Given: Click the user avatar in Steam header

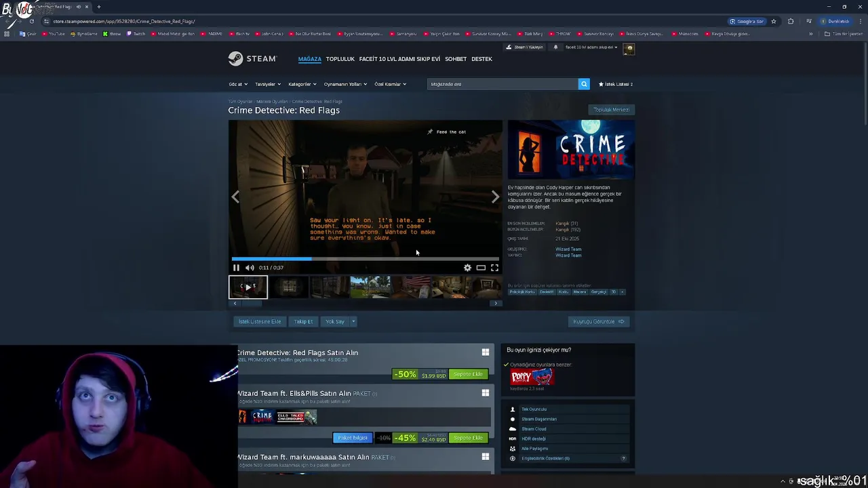Looking at the screenshot, I should pos(629,48).
